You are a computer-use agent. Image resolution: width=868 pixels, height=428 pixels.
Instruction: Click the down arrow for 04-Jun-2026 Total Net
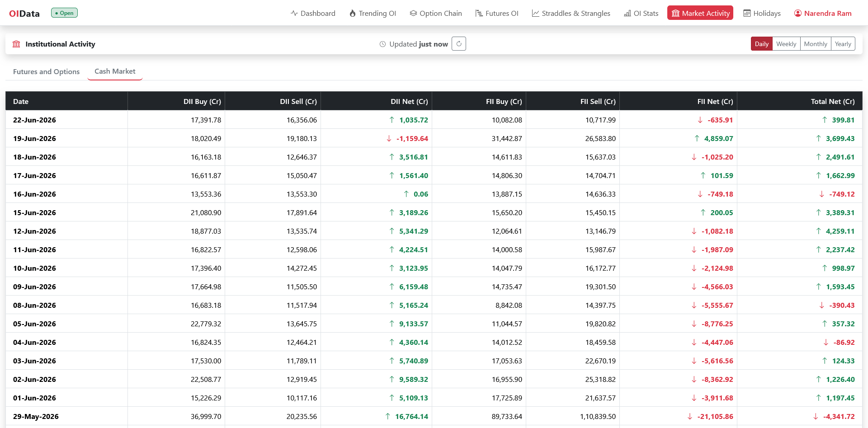[826, 342]
